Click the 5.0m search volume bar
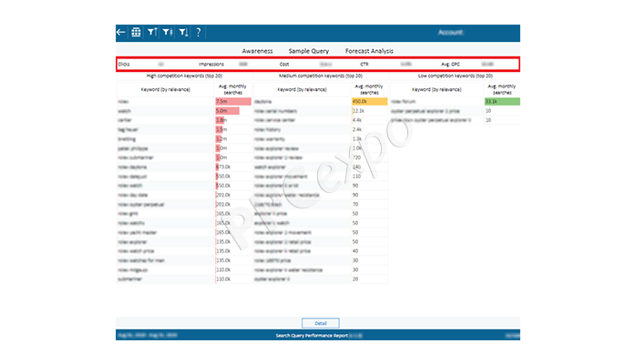 click(x=227, y=111)
